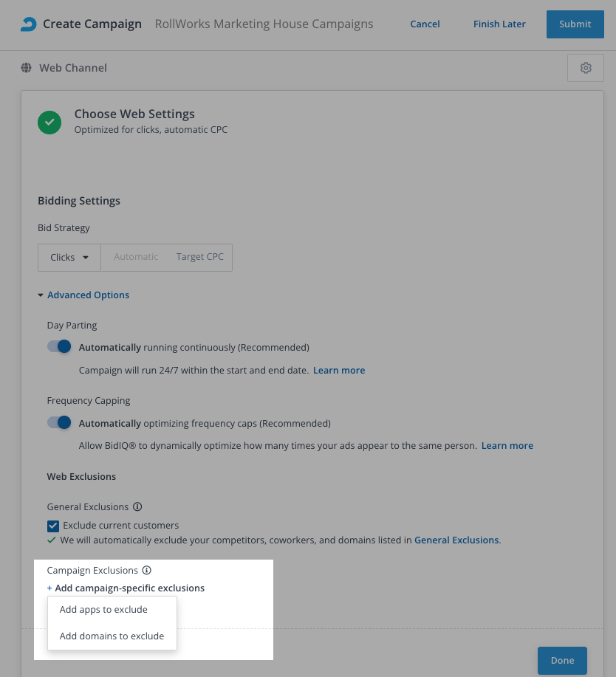Image resolution: width=616 pixels, height=677 pixels.
Task: Click the Campaign Exclusions info icon
Action: [x=147, y=571]
